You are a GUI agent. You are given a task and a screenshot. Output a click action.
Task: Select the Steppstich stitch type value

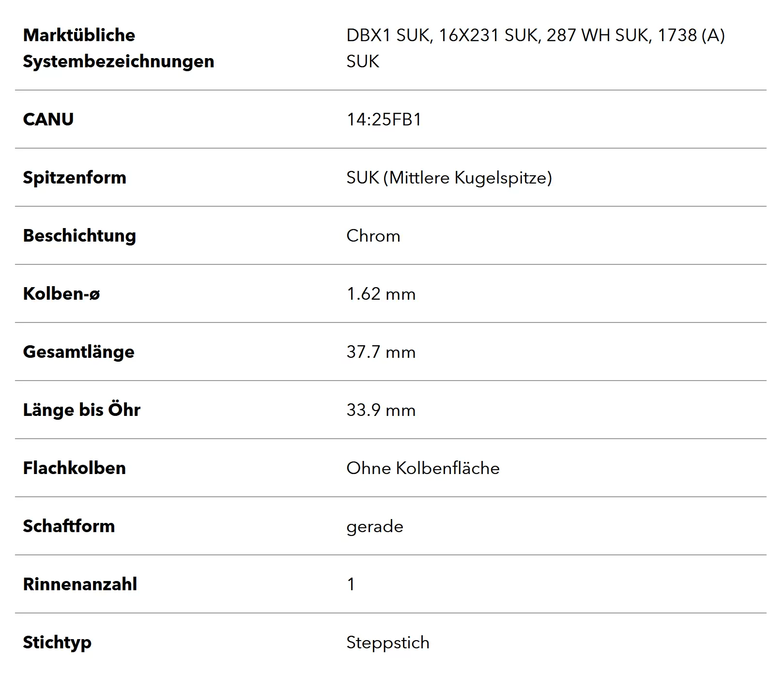point(388,643)
